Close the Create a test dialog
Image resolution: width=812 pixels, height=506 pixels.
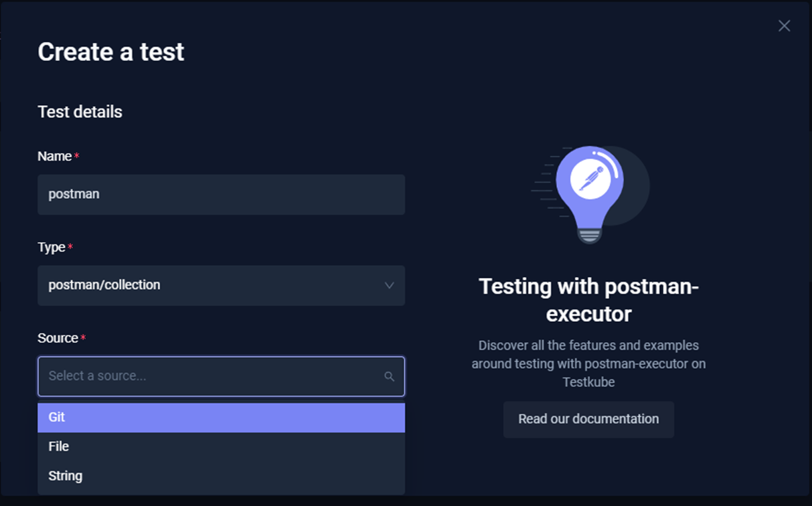[x=784, y=26]
